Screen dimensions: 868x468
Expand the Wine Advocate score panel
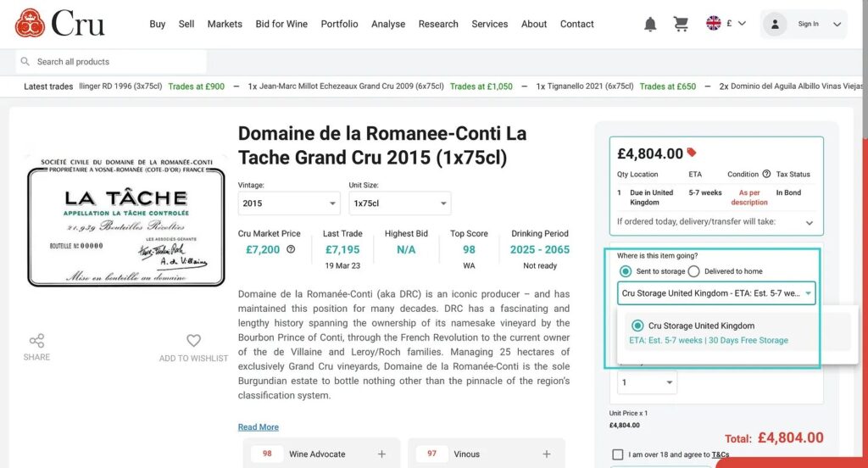click(381, 454)
